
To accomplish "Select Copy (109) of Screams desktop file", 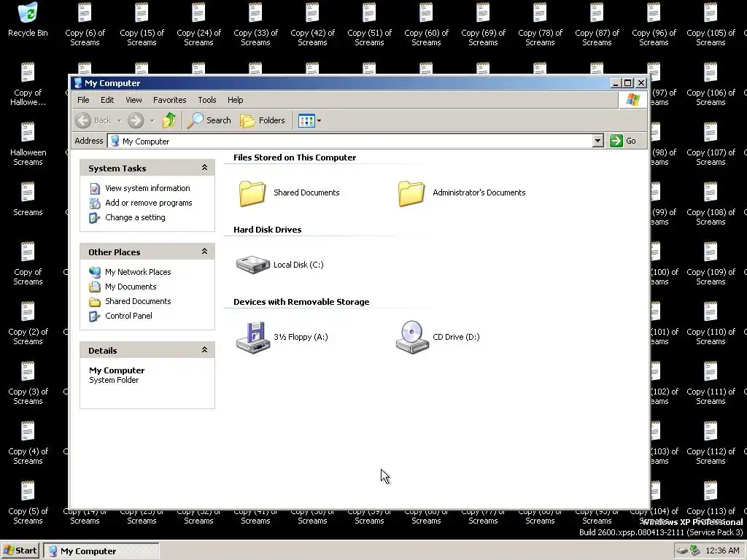I will coord(711,264).
